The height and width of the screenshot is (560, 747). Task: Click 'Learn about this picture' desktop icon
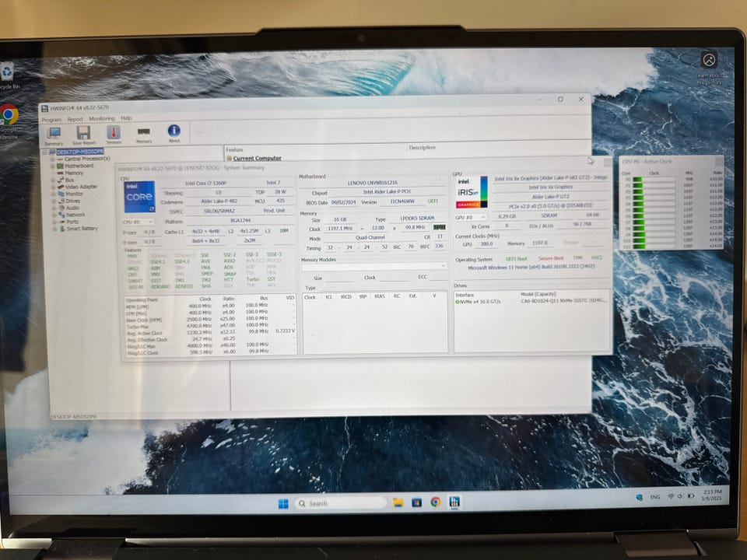click(x=710, y=68)
